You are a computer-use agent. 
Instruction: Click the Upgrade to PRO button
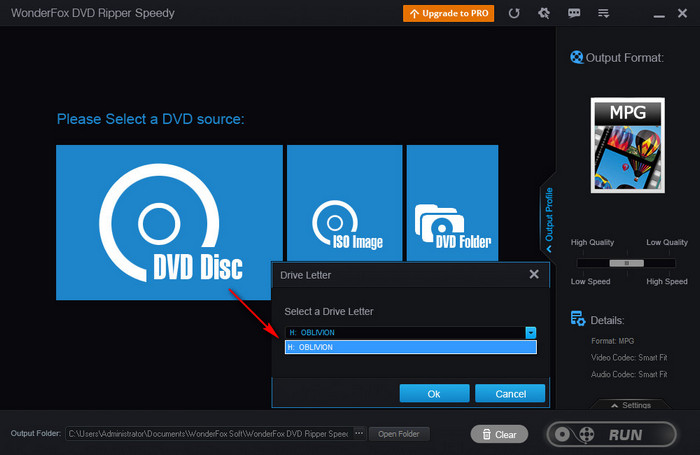(448, 13)
